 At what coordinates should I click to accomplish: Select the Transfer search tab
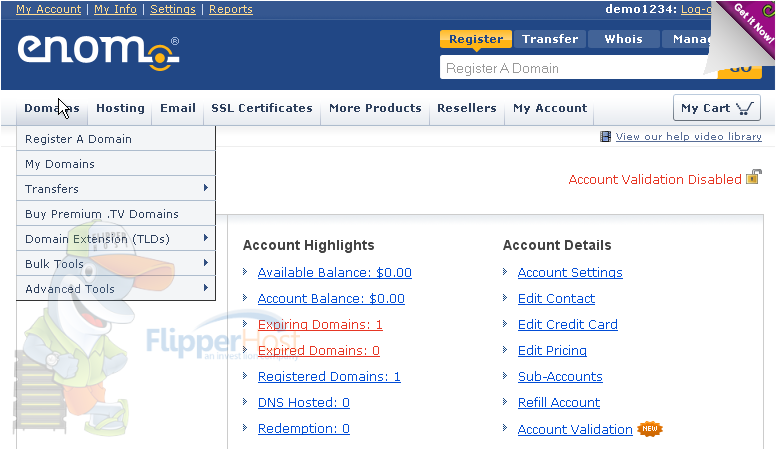(x=550, y=39)
